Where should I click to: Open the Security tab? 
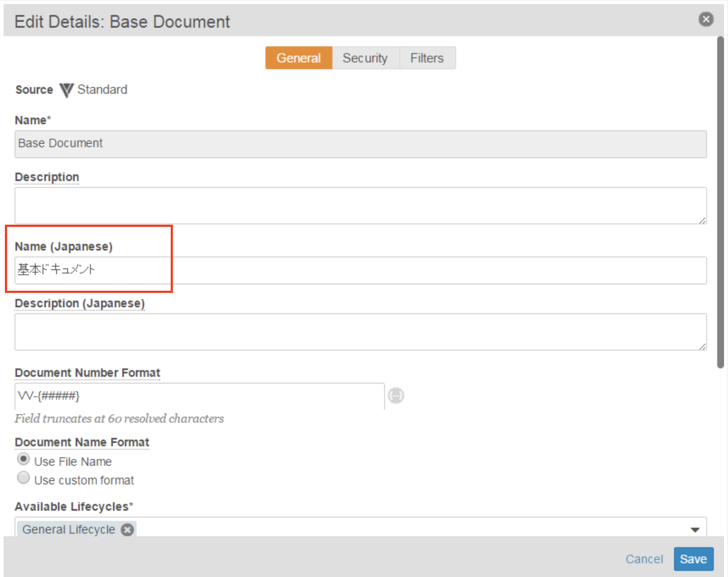coord(365,58)
